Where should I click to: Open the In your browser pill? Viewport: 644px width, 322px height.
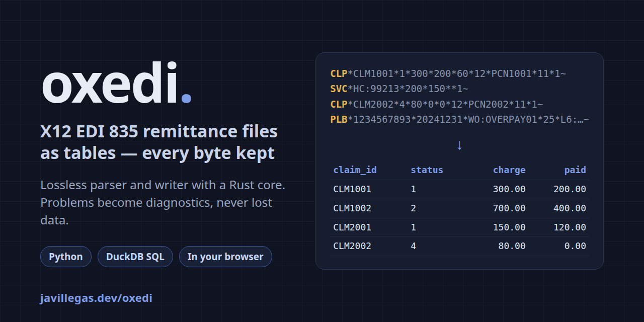[225, 257]
